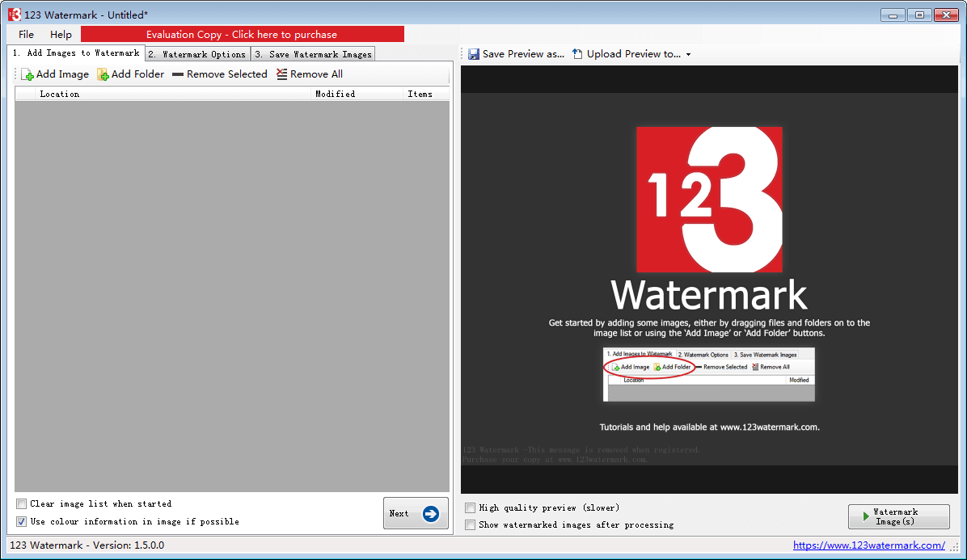967x560 pixels.
Task: Open the File menu
Action: [x=26, y=34]
